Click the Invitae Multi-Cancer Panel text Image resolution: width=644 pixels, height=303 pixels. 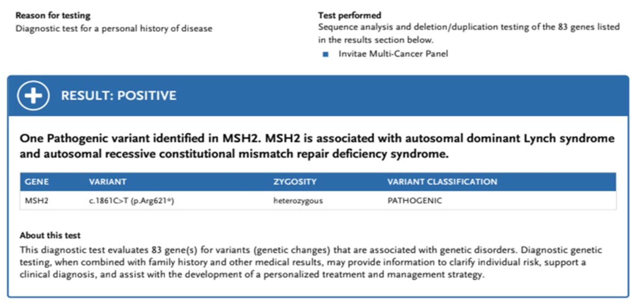click(x=393, y=54)
